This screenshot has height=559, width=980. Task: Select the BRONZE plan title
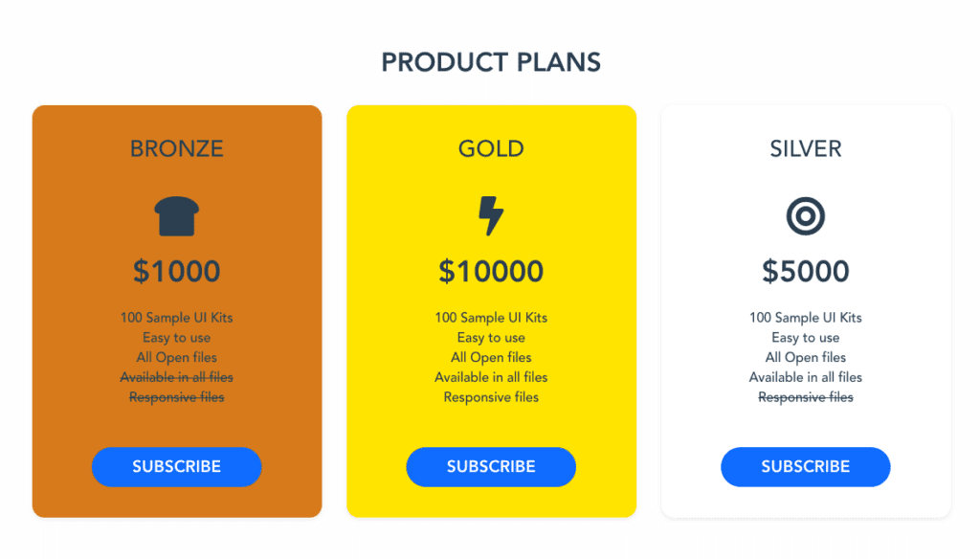177,148
